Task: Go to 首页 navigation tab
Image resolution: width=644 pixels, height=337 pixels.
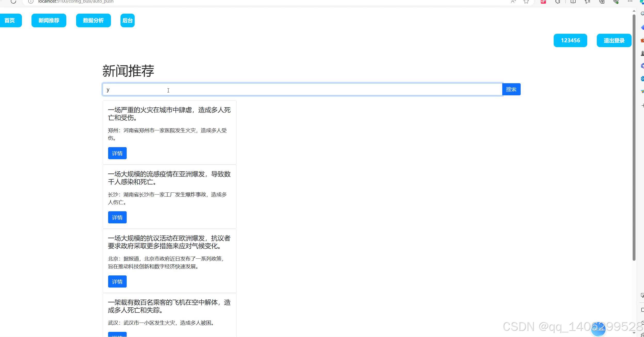Action: tap(10, 20)
